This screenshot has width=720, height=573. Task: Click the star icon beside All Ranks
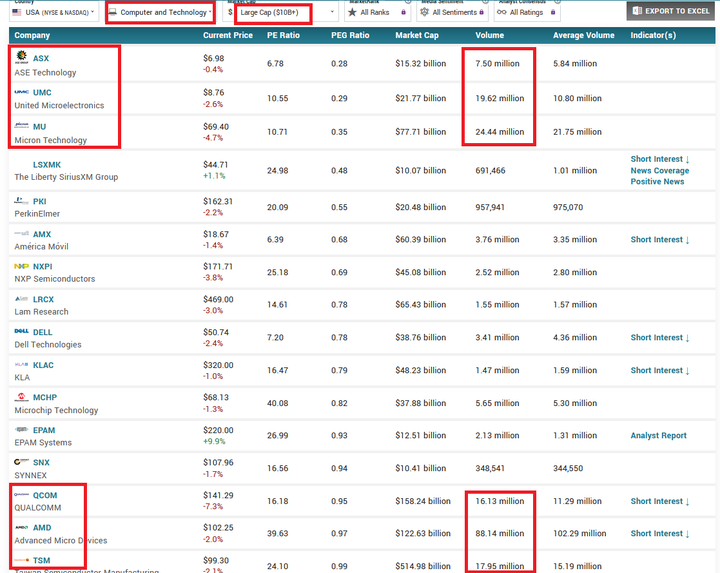[x=353, y=13]
